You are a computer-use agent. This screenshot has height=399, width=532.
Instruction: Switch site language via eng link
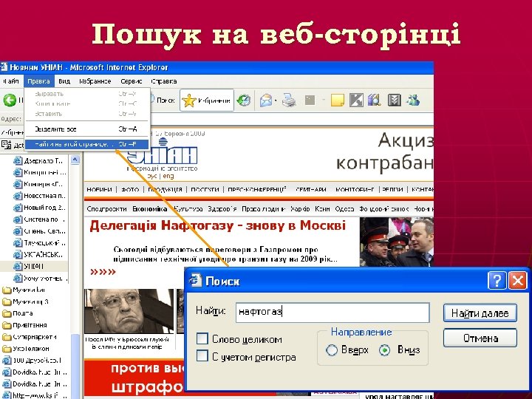click(x=168, y=176)
